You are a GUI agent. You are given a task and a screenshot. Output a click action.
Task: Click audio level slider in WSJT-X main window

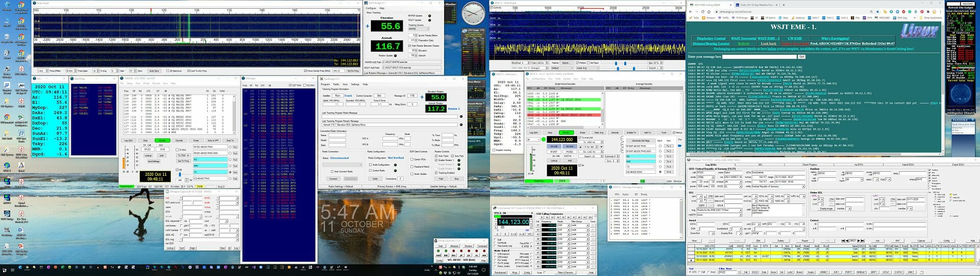(x=531, y=159)
